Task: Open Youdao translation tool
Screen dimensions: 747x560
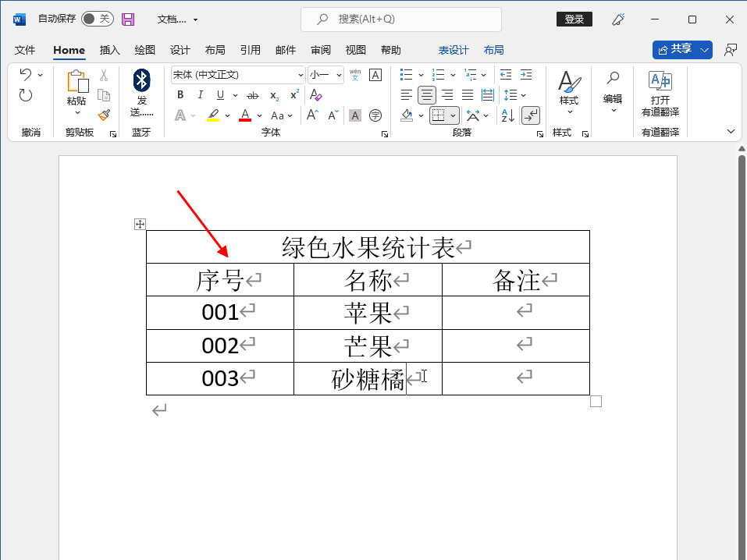Action: tap(660, 92)
